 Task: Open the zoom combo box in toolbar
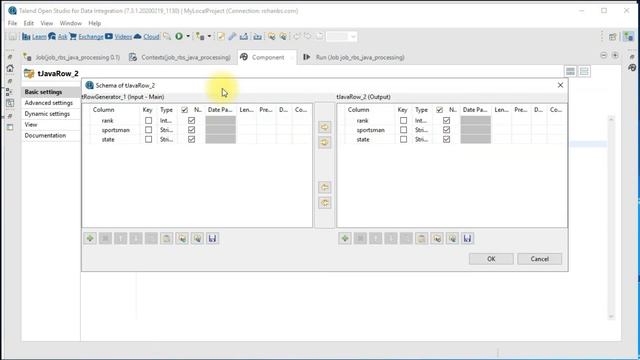[342, 37]
